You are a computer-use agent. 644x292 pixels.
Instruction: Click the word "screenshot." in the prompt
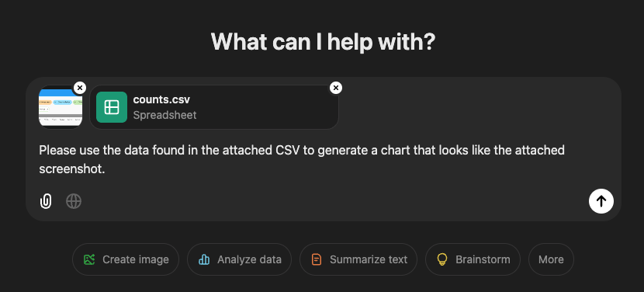pos(72,169)
